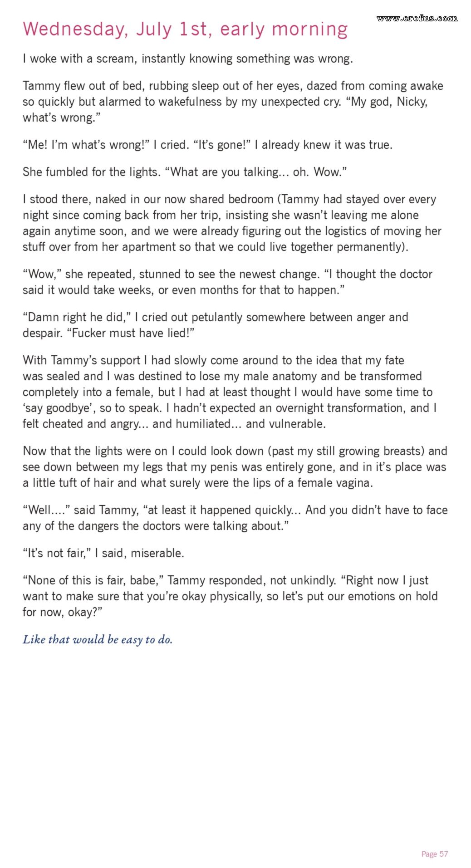This screenshot has width=471, height=868.
Task: Click the line "It's not fair," I said, miserable
Action: tap(103, 553)
